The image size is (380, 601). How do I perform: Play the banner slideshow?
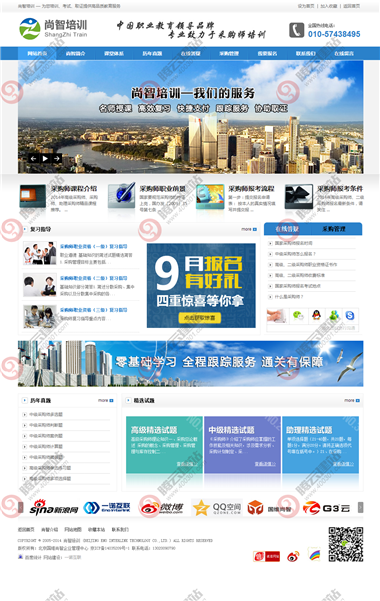pos(45,158)
